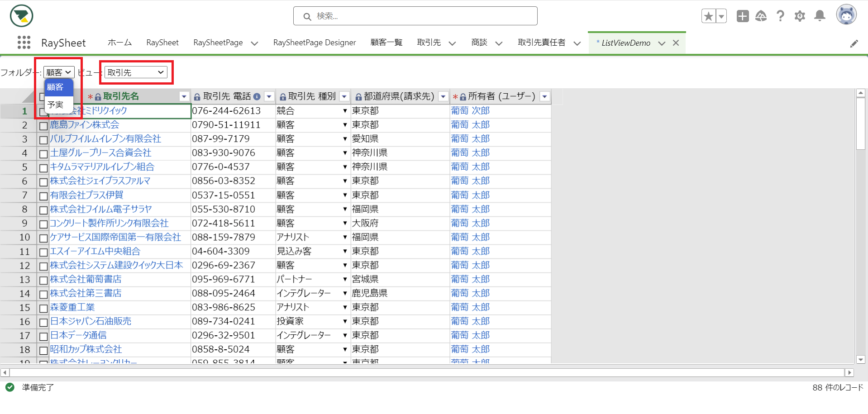This screenshot has width=868, height=414.
Task: Click into the 検索 search field
Action: [415, 16]
